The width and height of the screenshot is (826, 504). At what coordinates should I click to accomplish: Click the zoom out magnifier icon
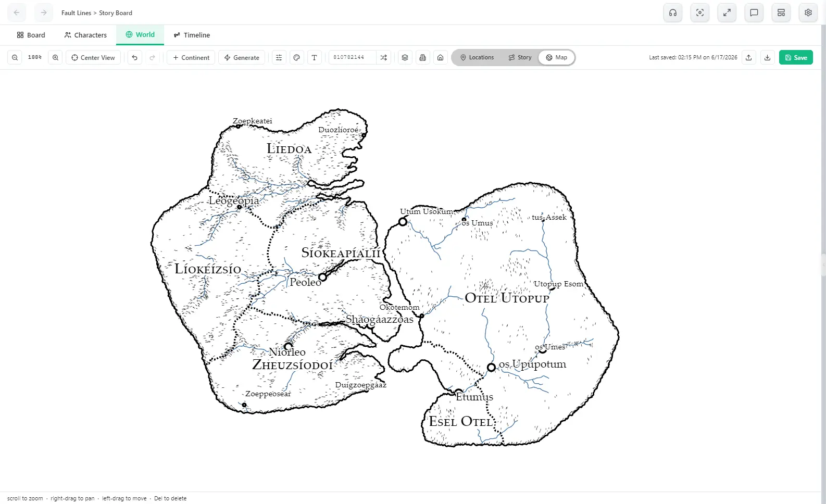coord(15,58)
